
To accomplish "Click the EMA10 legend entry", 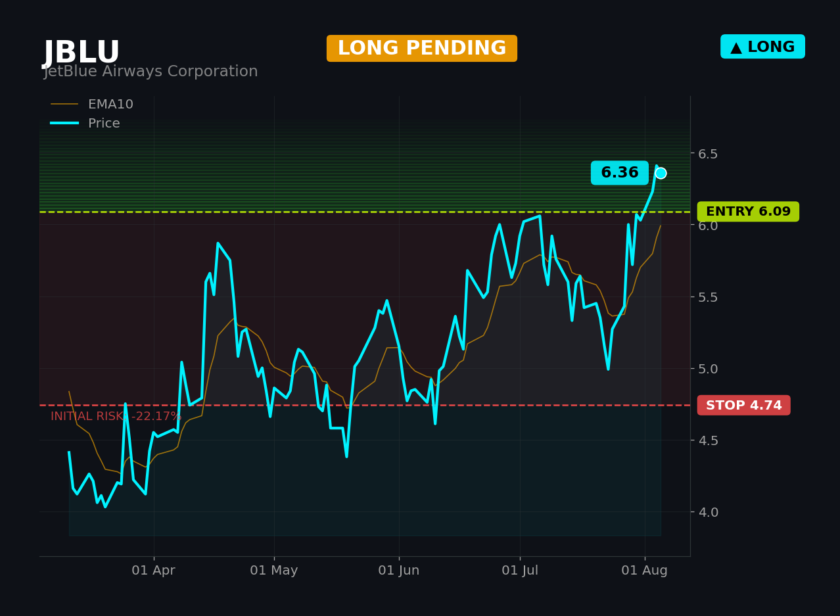I will (92, 105).
